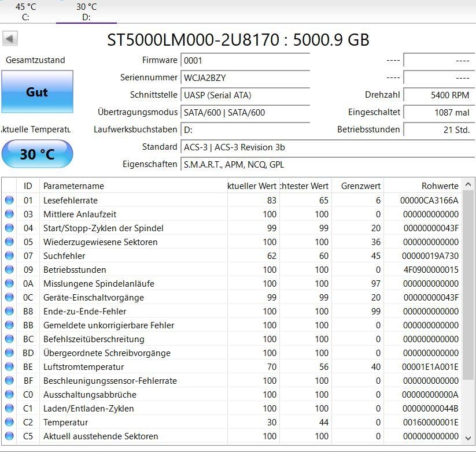The width and height of the screenshot is (476, 452).
Task: Click the Firmware field showing 0001
Action: [x=245, y=61]
